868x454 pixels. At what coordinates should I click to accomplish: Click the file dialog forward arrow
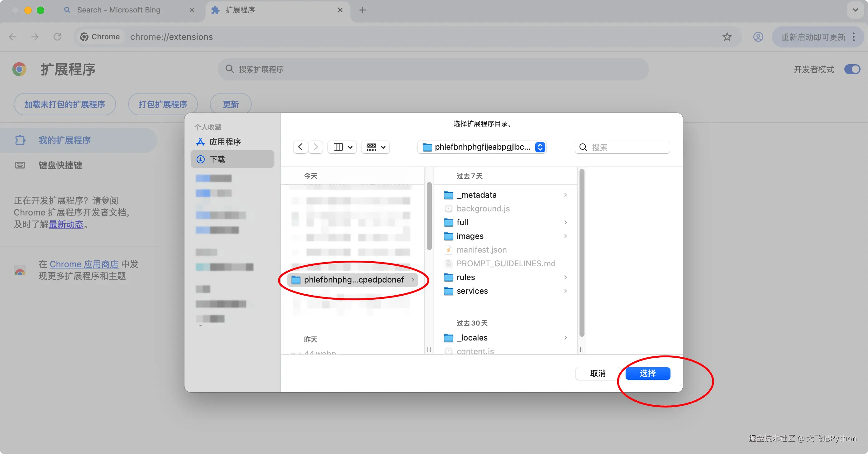click(x=316, y=147)
